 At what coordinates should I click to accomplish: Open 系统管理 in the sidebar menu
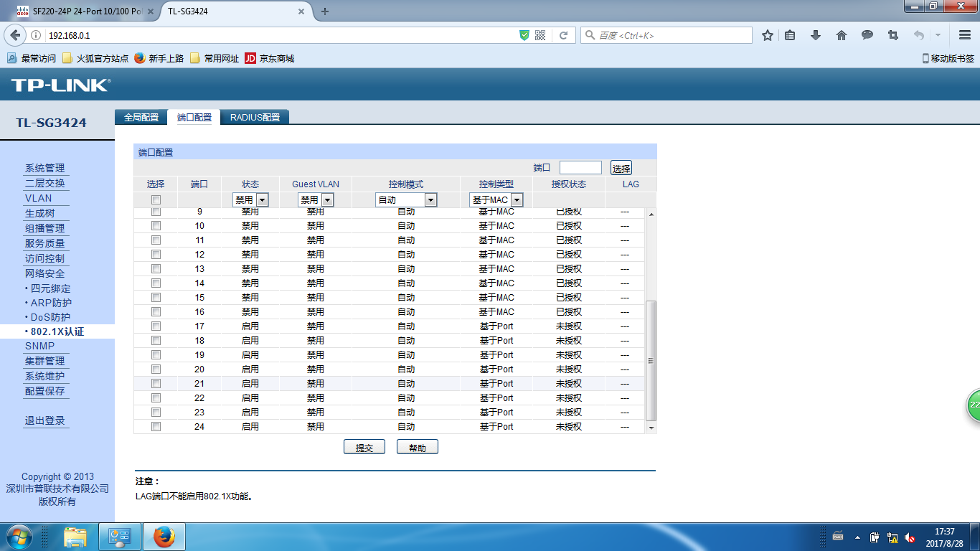(x=45, y=168)
